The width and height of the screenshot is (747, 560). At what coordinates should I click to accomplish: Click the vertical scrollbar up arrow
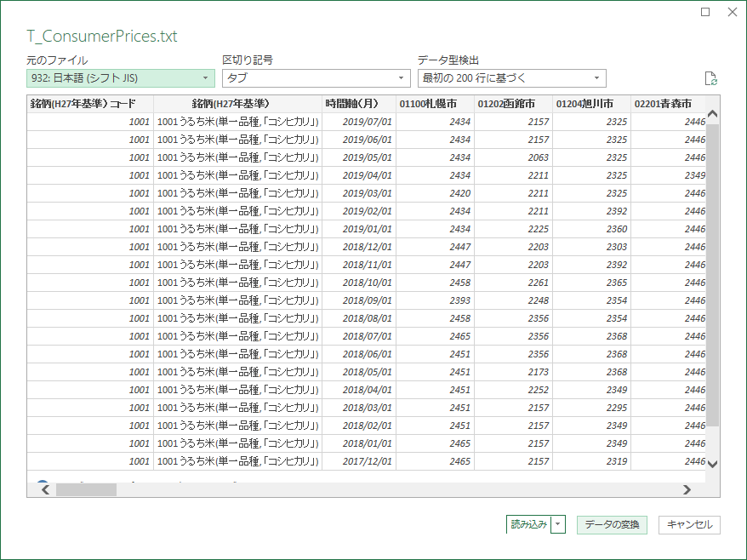click(713, 113)
